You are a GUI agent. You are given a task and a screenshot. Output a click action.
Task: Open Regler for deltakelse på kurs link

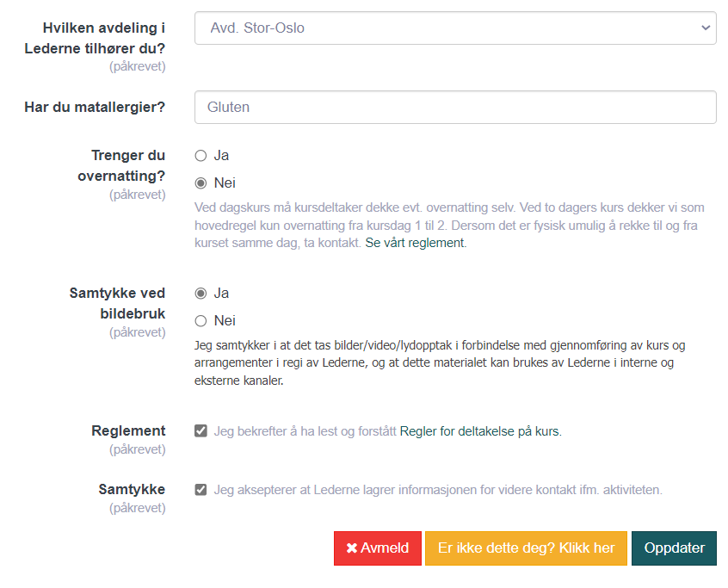(480, 431)
